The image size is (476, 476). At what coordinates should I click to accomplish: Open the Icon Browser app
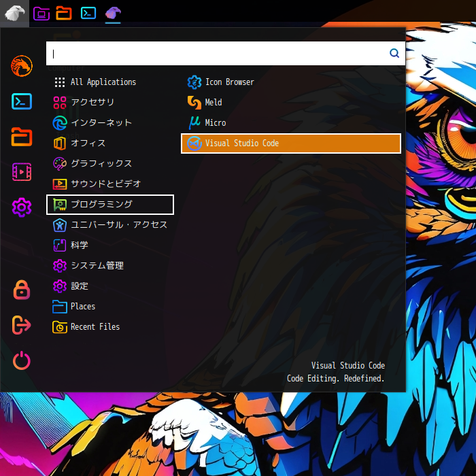(229, 82)
